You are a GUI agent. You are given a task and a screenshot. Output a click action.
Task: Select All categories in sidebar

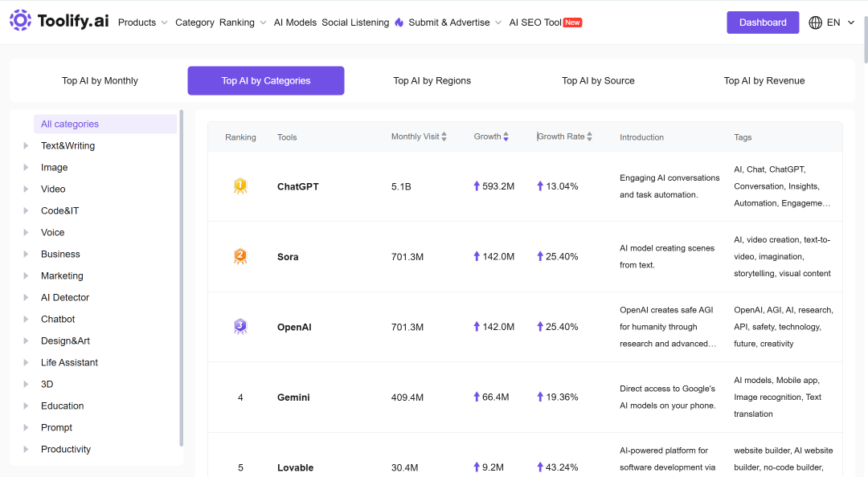[105, 124]
